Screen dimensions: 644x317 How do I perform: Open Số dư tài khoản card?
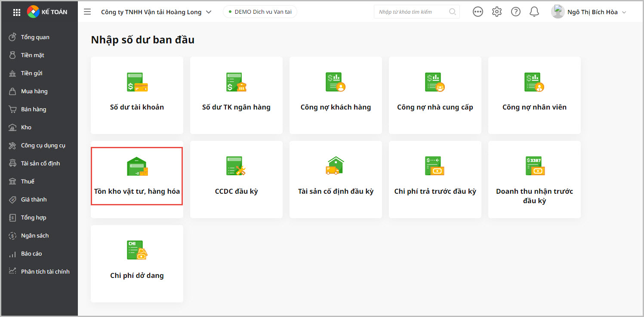click(x=137, y=95)
